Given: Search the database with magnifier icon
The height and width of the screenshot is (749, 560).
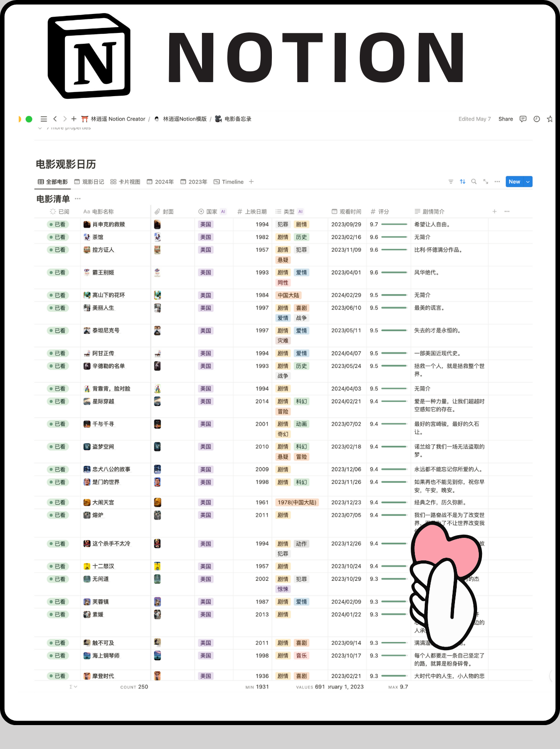Looking at the screenshot, I should (x=474, y=182).
